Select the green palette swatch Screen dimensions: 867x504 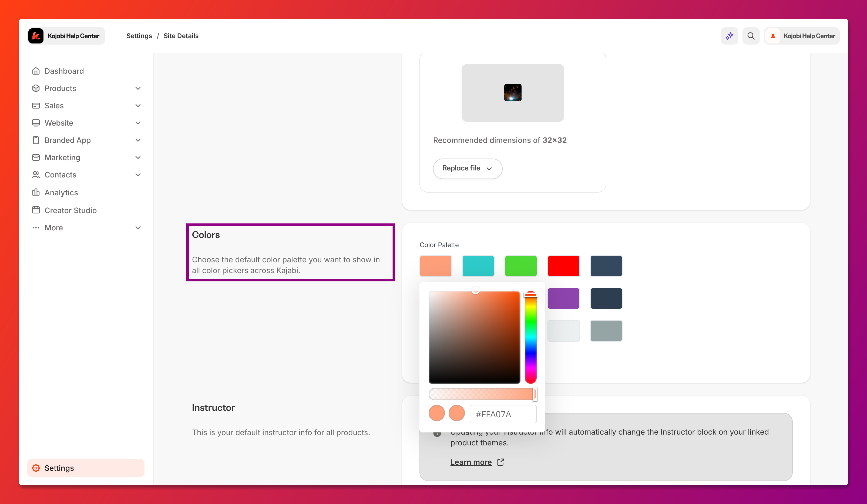coord(521,266)
